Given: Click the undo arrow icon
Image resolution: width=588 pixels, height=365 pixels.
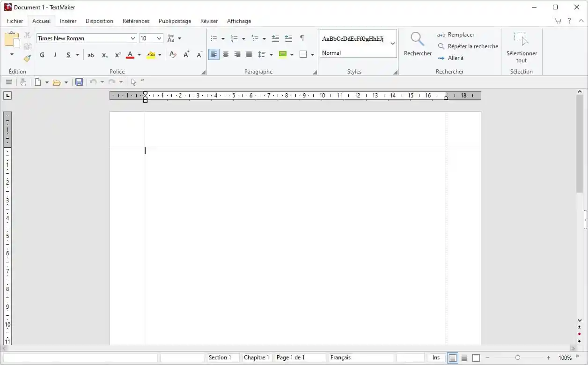Looking at the screenshot, I should (93, 82).
